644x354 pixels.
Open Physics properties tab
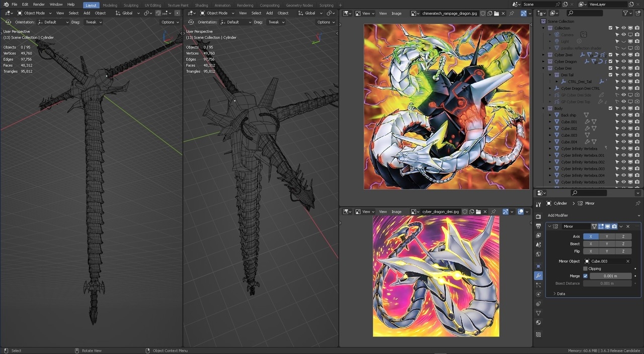tap(538, 294)
